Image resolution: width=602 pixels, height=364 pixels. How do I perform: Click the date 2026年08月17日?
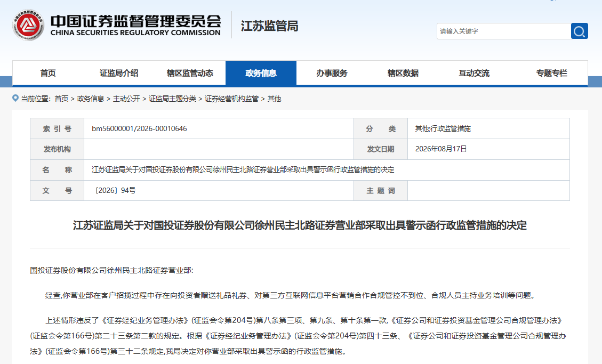[441, 149]
